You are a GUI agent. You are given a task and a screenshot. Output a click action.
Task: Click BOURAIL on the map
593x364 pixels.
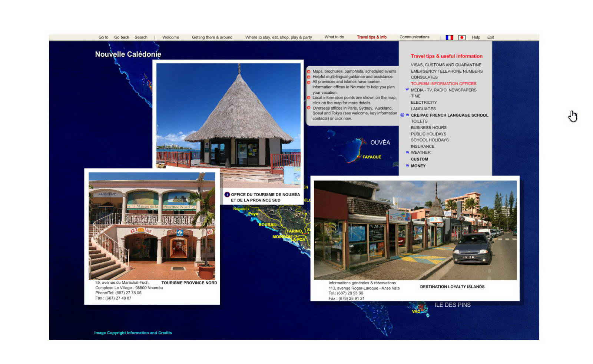pyautogui.click(x=267, y=225)
